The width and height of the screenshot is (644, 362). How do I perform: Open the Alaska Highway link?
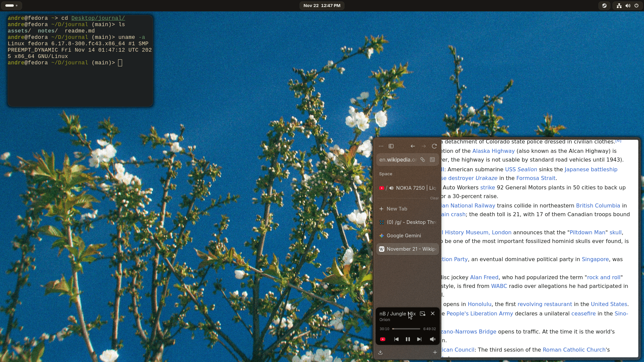[x=493, y=151]
